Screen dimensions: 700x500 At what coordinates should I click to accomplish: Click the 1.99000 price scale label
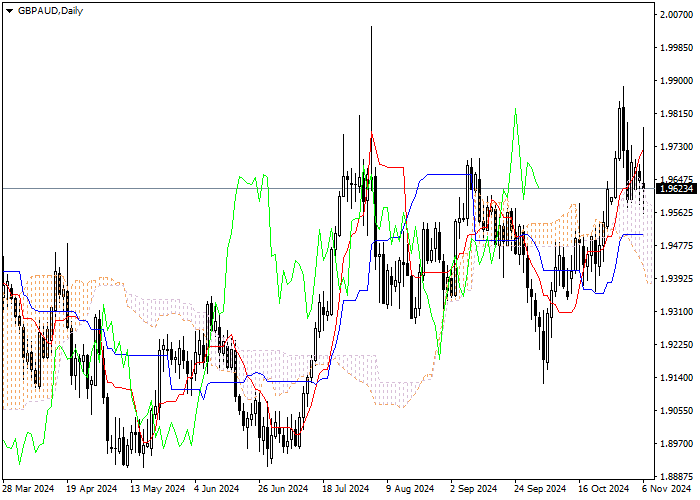coord(677,81)
